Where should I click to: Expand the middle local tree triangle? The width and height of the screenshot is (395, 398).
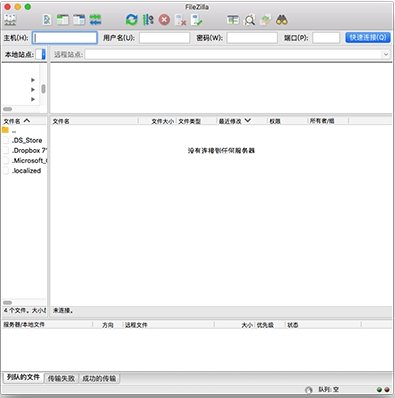click(x=33, y=90)
